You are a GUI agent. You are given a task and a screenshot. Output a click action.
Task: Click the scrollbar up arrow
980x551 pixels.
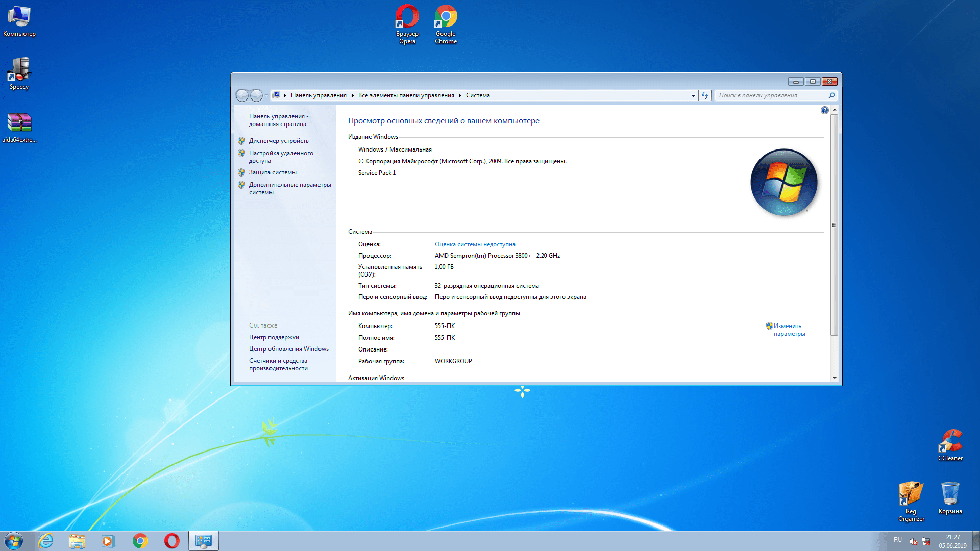click(834, 110)
